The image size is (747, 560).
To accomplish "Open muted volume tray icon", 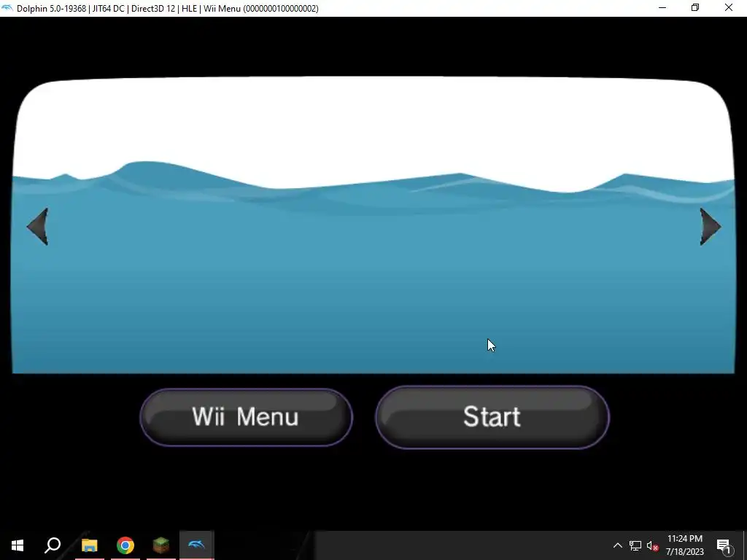I will 652,545.
